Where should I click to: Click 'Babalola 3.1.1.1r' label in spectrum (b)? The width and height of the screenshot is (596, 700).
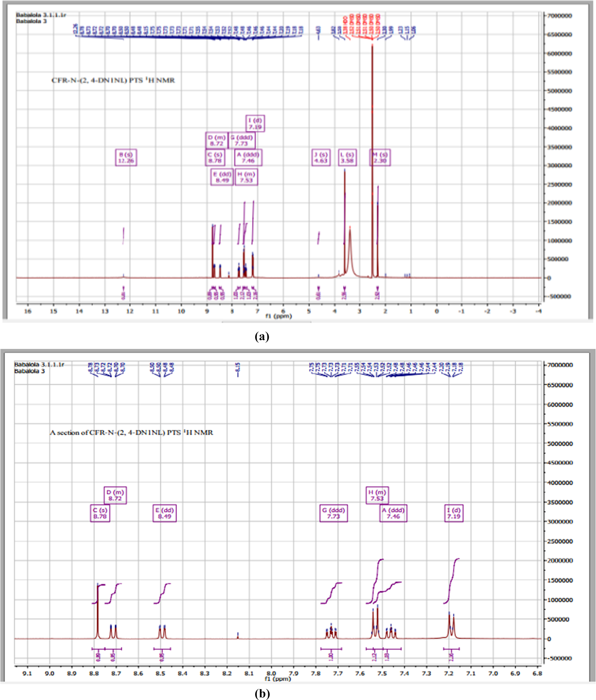[39, 365]
